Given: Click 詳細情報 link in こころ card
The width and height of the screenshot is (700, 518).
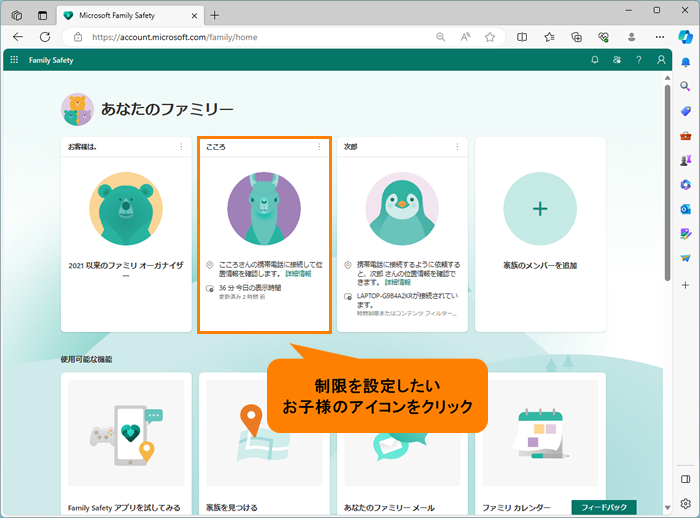Looking at the screenshot, I should 298,274.
